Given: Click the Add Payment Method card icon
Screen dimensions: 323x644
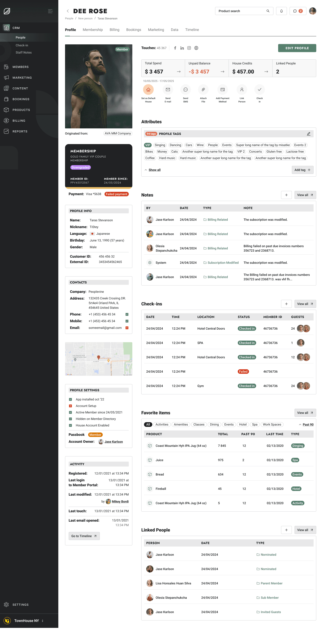Looking at the screenshot, I should (223, 89).
